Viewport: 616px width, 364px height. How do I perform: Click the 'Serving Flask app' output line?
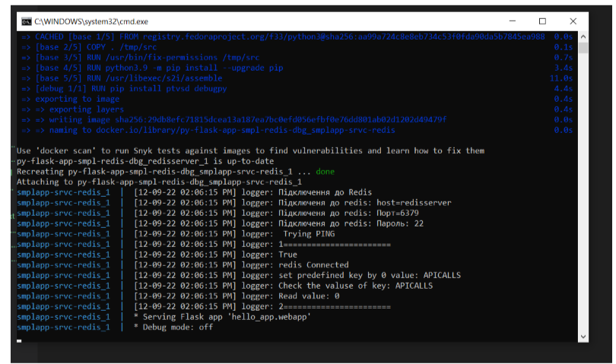point(221,317)
